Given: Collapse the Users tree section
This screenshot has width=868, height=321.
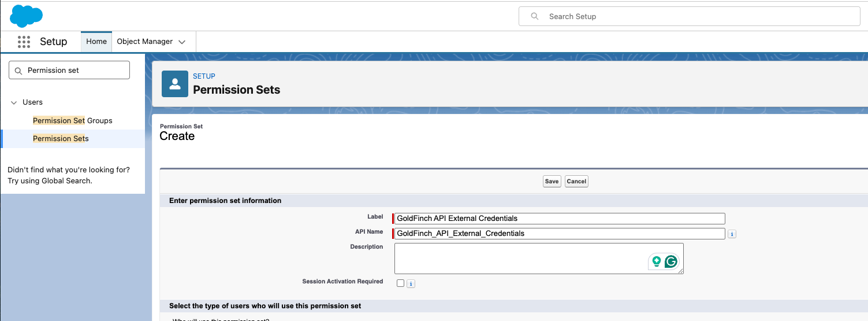Looking at the screenshot, I should (14, 102).
